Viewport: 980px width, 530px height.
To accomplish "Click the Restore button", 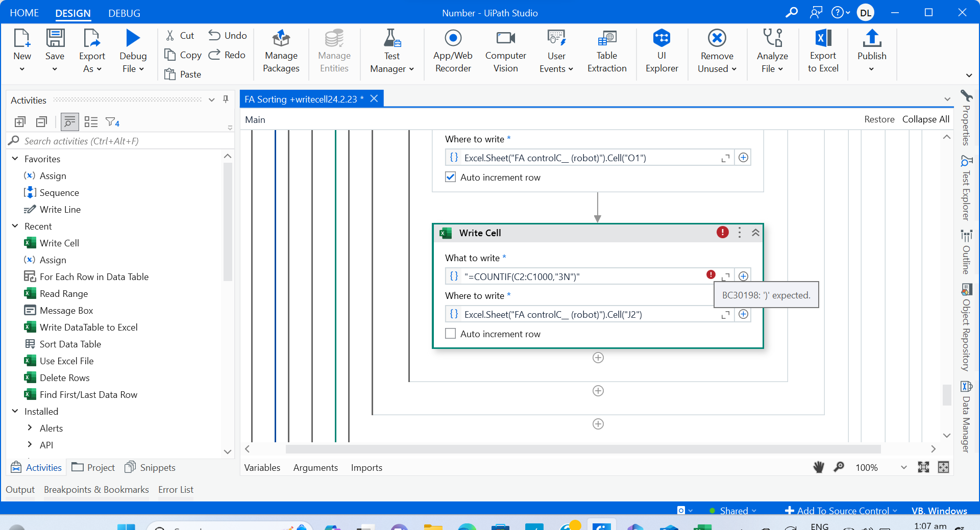I will pyautogui.click(x=879, y=119).
